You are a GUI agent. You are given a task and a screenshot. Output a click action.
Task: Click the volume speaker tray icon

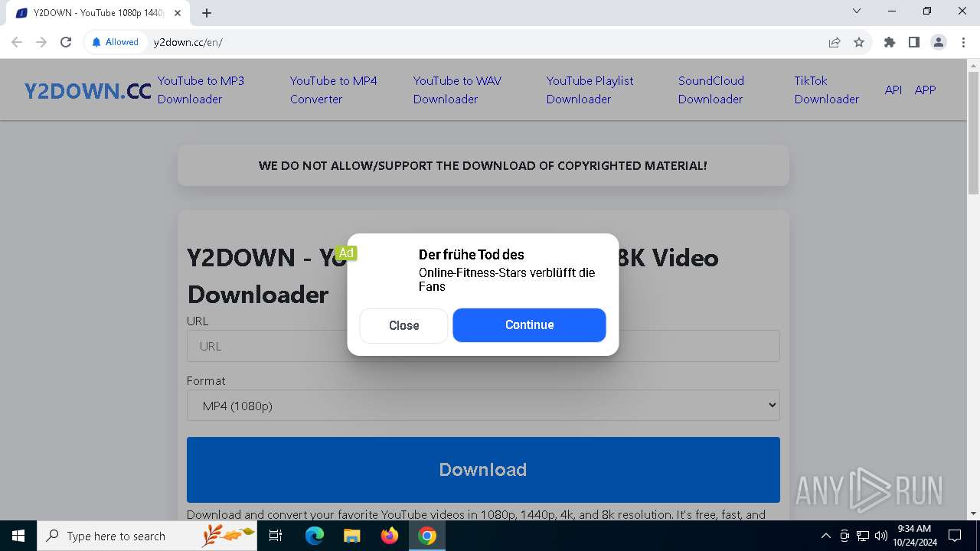click(x=880, y=536)
